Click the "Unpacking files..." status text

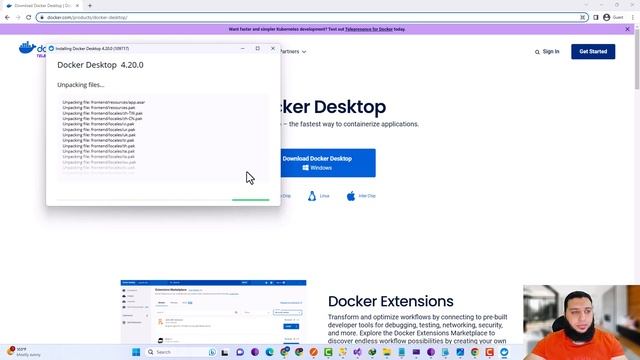[x=80, y=85]
